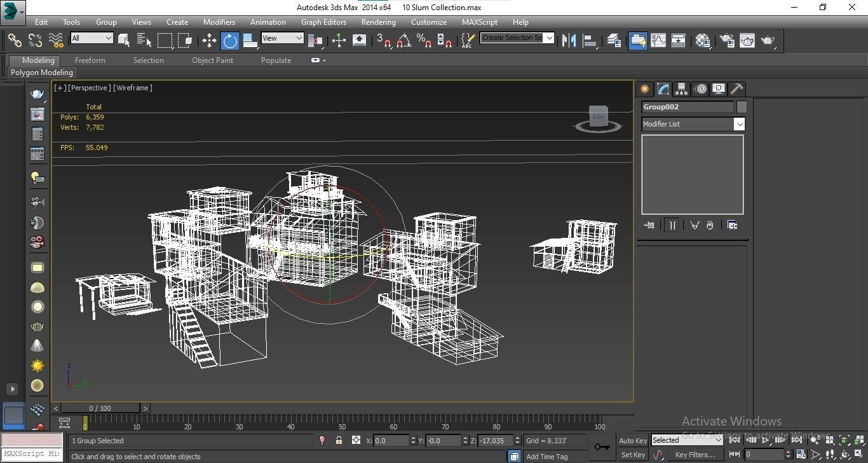868x463 pixels.
Task: Open the Rendering menu
Action: tap(378, 22)
